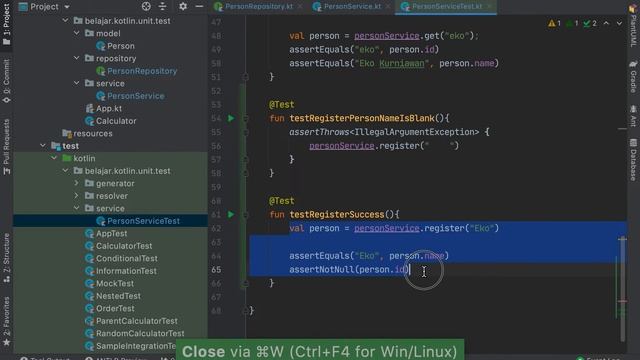
Task: Open the Database tool window
Action: 633,160
